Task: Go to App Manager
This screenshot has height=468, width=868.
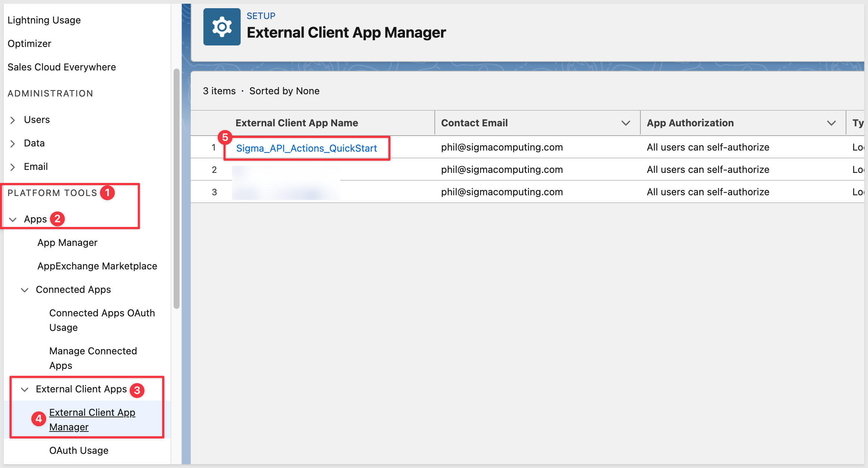Action: click(67, 243)
